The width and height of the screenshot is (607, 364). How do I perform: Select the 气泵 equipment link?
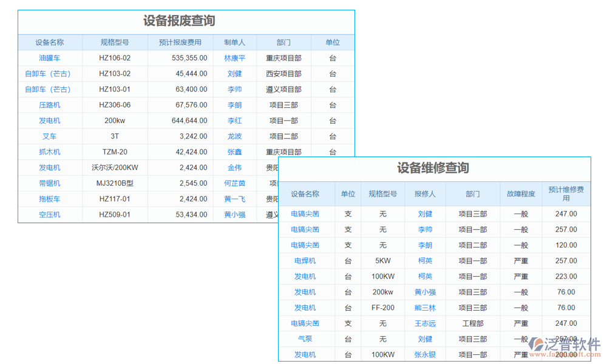pos(305,339)
